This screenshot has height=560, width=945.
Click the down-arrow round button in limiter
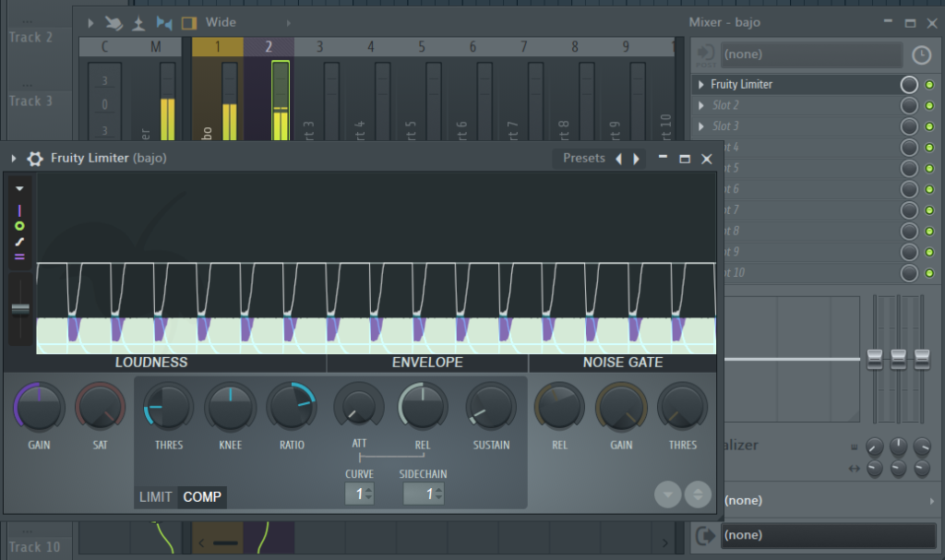point(668,494)
